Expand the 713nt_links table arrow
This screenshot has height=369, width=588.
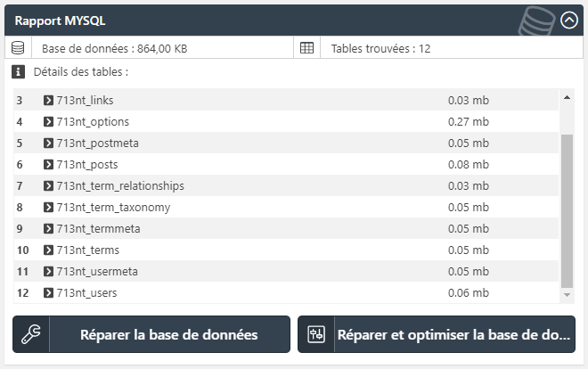48,100
